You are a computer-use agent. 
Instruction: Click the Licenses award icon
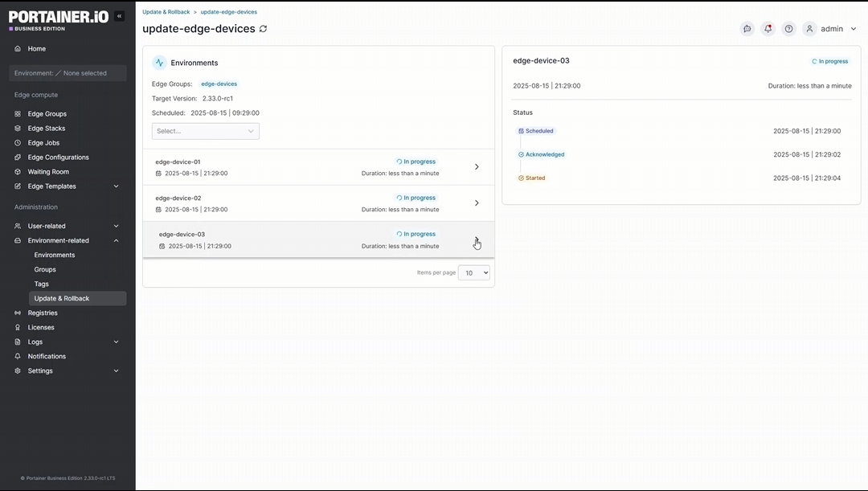click(x=18, y=327)
